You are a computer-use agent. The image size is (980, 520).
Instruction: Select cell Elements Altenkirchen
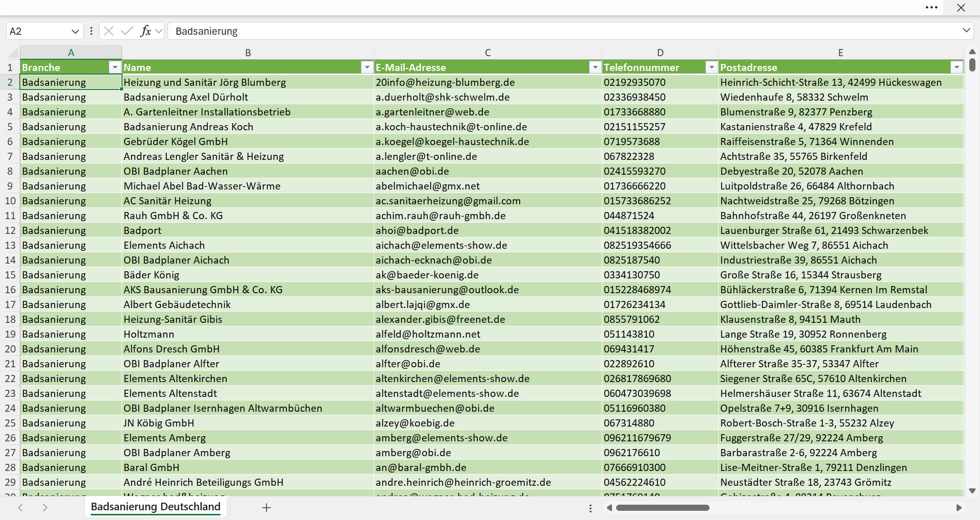tap(248, 379)
